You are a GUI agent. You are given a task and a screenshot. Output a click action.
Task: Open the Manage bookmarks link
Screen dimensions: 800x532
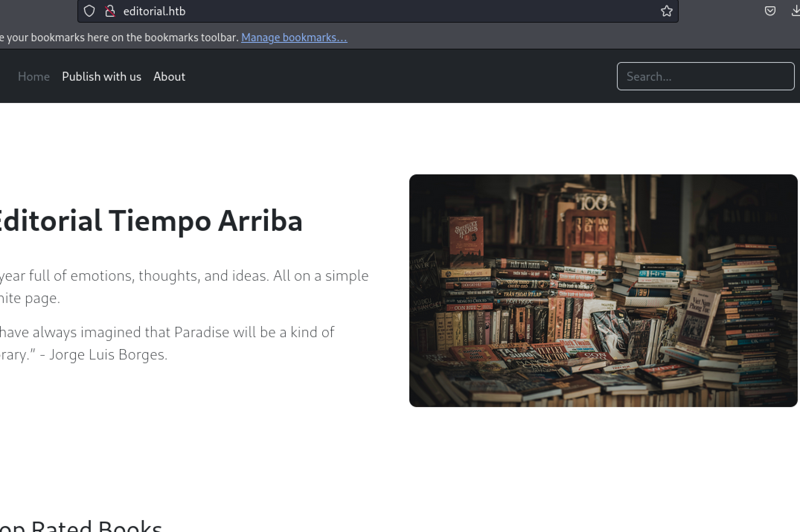294,38
